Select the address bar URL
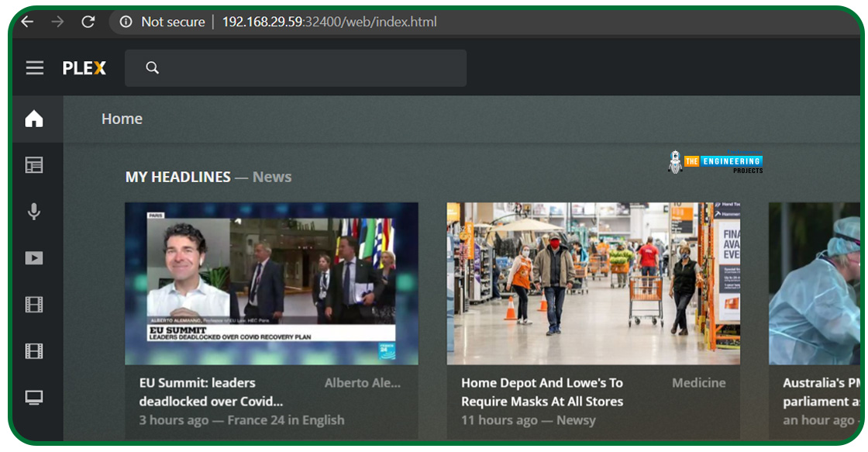Screen dimensions: 868x452 point(329,22)
